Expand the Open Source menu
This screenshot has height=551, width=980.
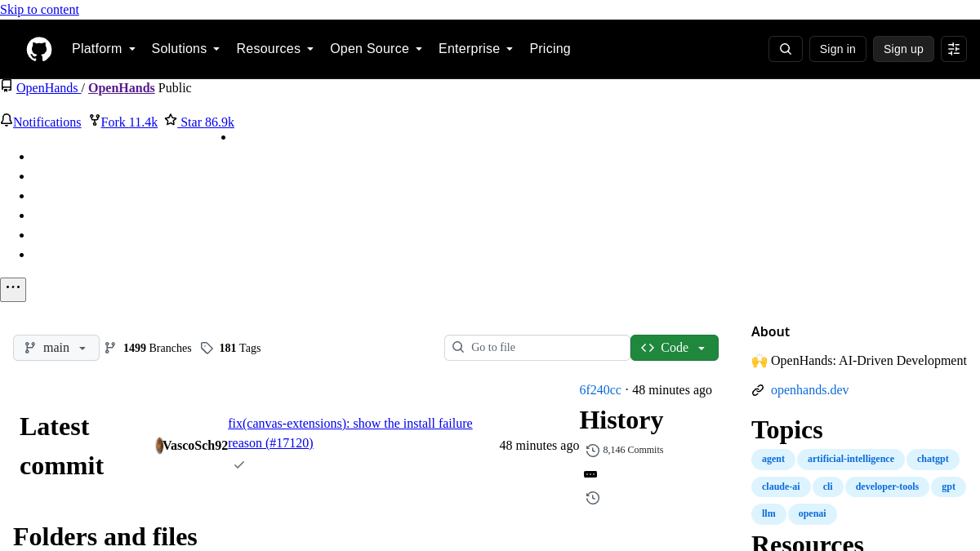coord(376,49)
